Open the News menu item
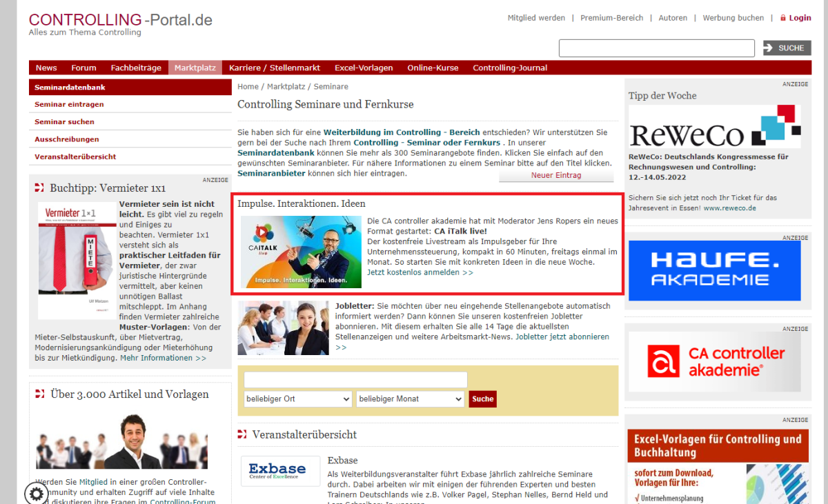The image size is (828, 504). pos(46,68)
